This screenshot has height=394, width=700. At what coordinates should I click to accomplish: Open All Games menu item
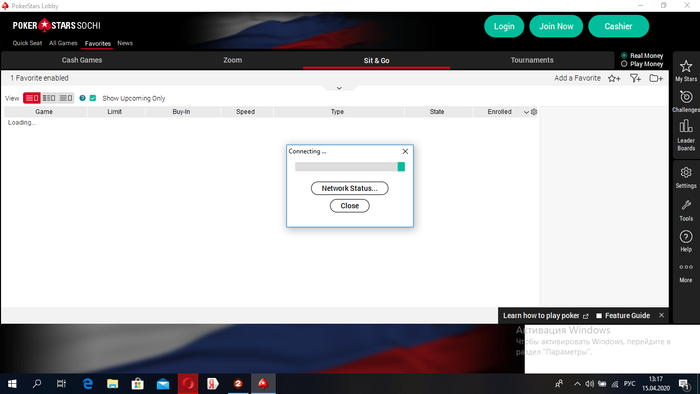pyautogui.click(x=63, y=43)
